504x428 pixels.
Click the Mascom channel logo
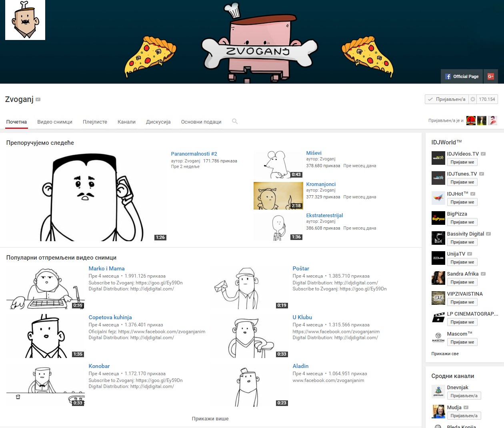tap(438, 338)
